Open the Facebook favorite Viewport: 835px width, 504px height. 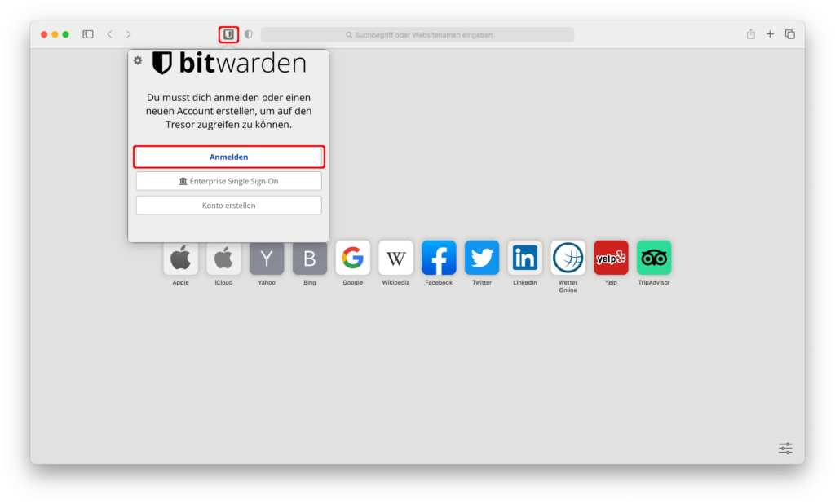tap(439, 258)
